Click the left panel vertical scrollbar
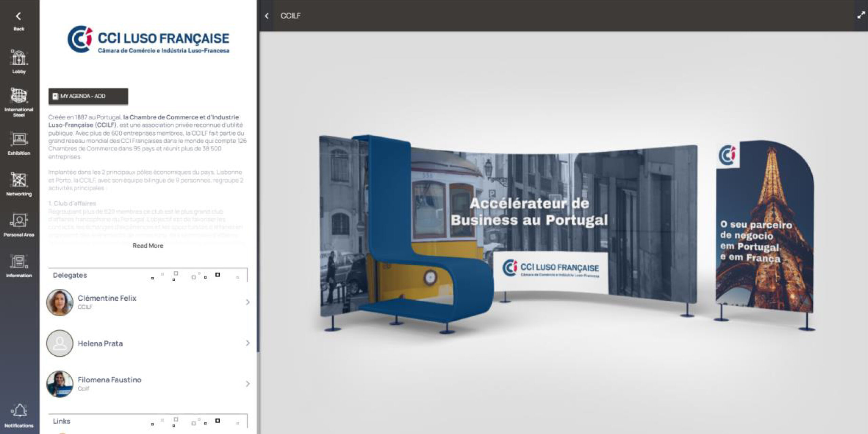The height and width of the screenshot is (434, 868). (258, 176)
